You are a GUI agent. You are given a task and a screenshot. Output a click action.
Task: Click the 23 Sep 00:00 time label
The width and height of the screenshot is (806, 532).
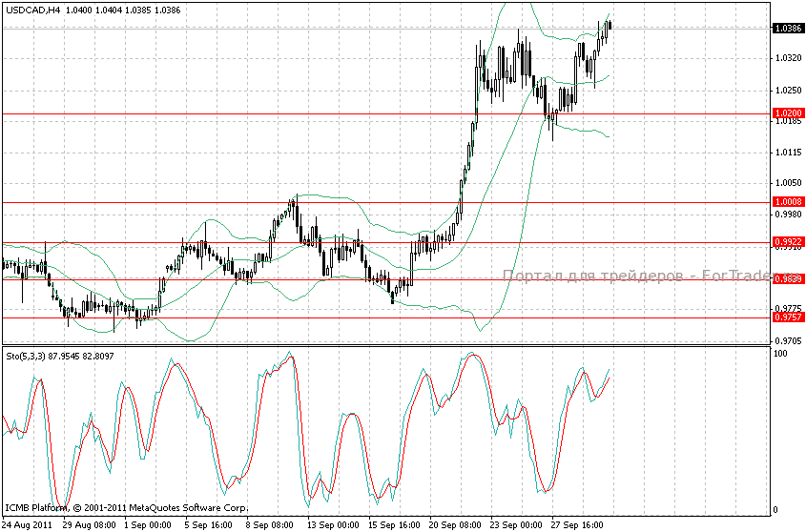tap(516, 525)
